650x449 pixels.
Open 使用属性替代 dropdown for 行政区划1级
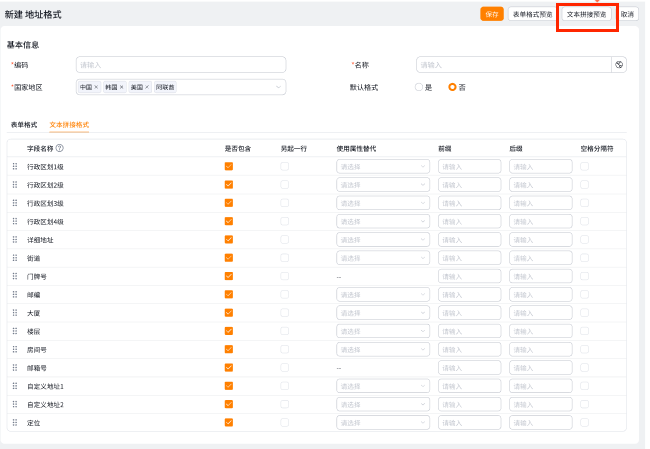pos(383,167)
